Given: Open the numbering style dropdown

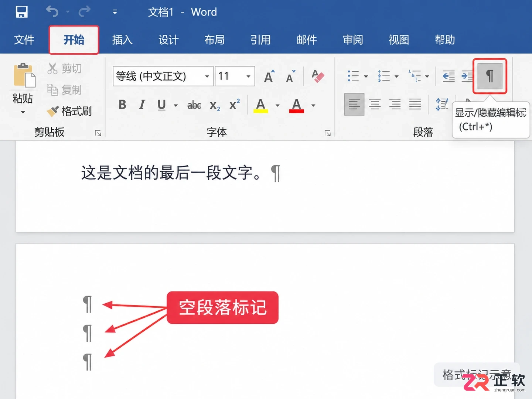Looking at the screenshot, I should pyautogui.click(x=397, y=76).
